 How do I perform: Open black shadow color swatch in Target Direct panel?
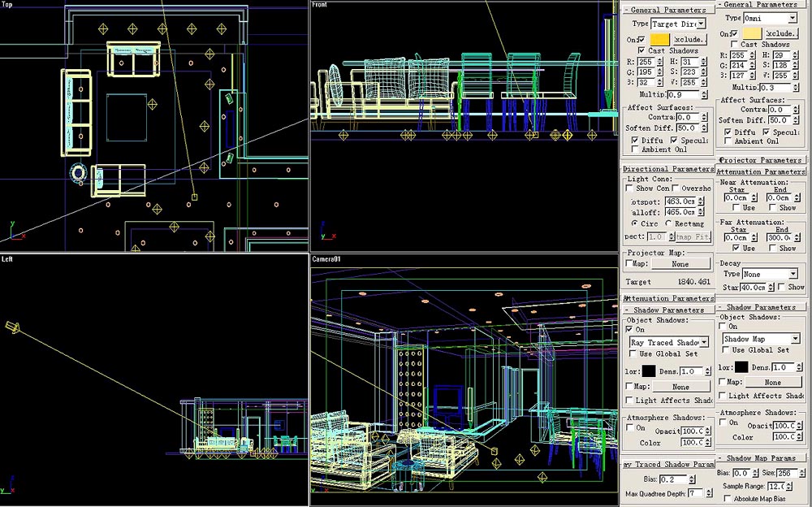pos(649,371)
